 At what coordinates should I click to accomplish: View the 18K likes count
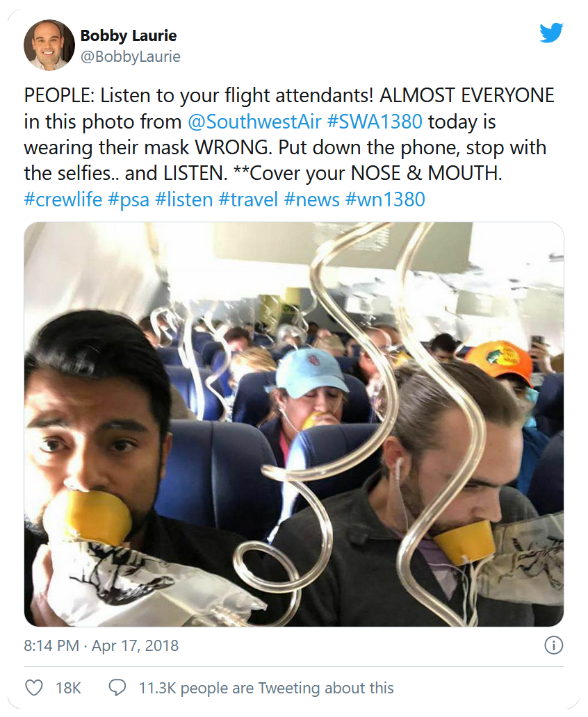(x=68, y=688)
